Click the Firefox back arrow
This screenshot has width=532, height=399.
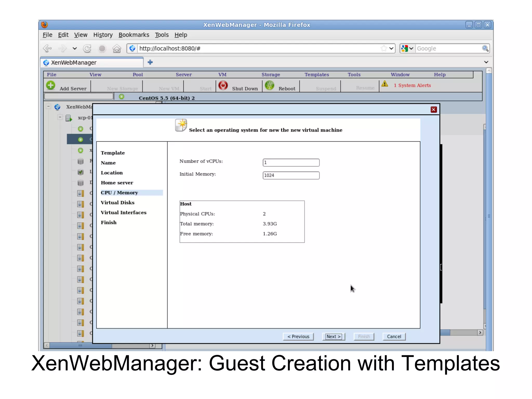coord(48,48)
